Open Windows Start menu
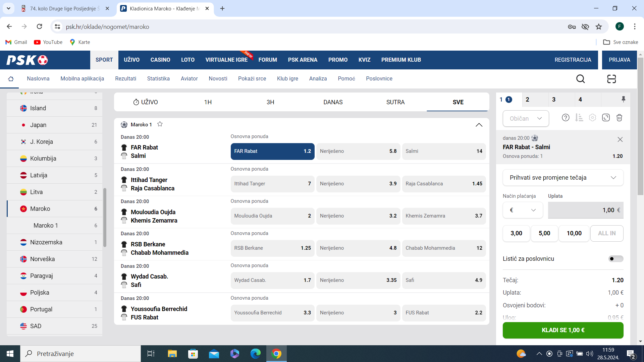The image size is (644, 362). [x=10, y=354]
